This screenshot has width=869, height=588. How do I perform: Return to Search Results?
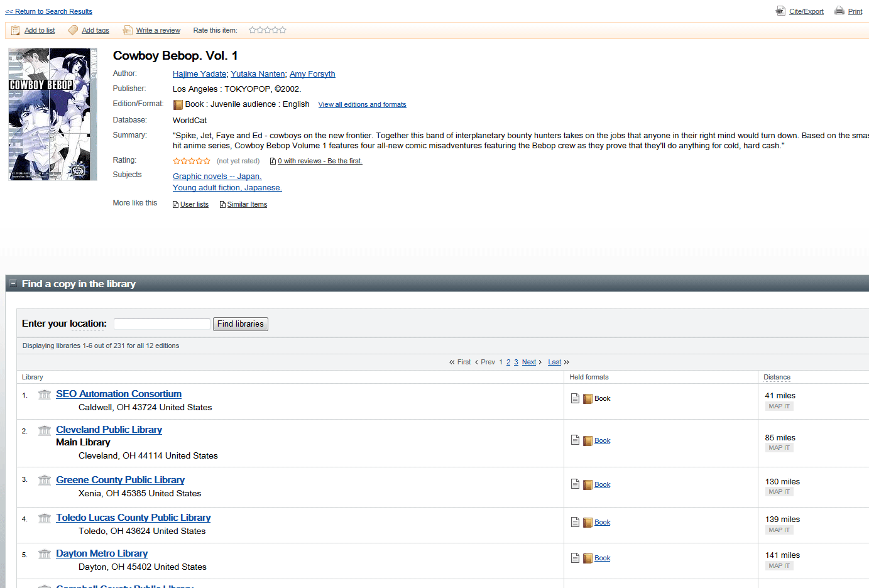click(48, 11)
